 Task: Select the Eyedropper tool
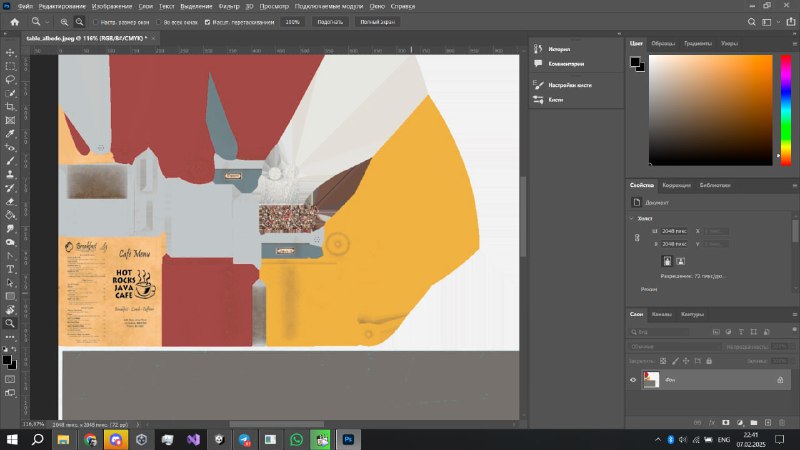pyautogui.click(x=10, y=134)
